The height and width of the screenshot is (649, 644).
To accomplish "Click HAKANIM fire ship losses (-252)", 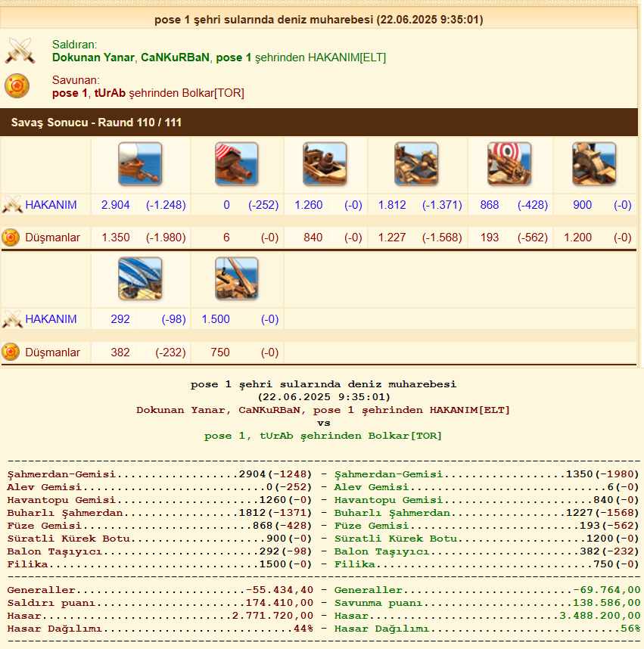I will pos(263,205).
